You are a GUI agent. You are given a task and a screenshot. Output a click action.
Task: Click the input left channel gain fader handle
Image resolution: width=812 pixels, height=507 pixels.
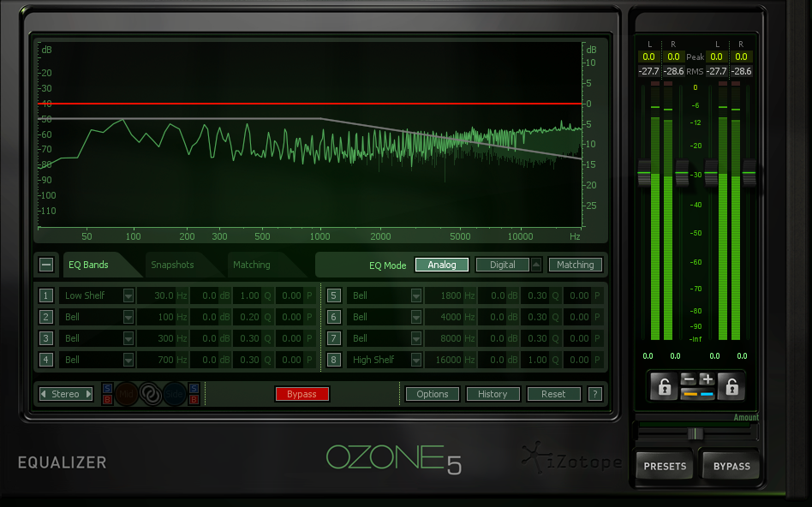click(644, 173)
